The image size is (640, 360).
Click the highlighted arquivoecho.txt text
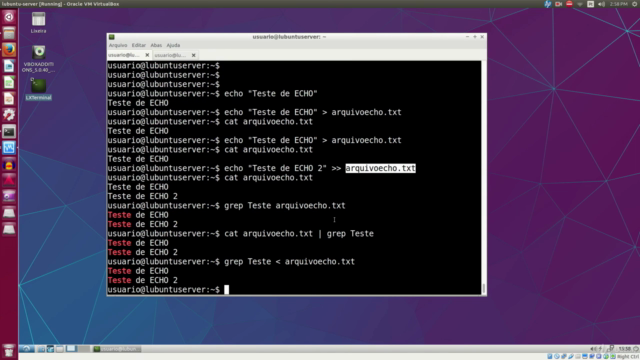[x=380, y=168]
